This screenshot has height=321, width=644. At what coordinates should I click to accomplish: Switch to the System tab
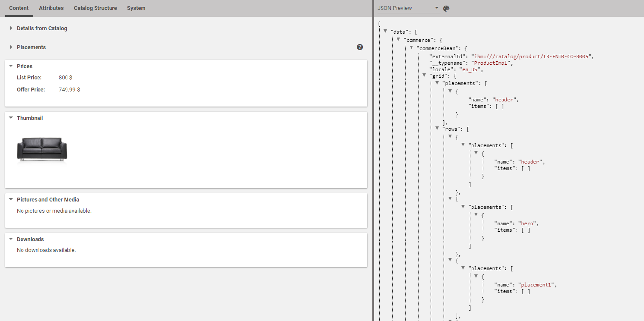coord(136,8)
